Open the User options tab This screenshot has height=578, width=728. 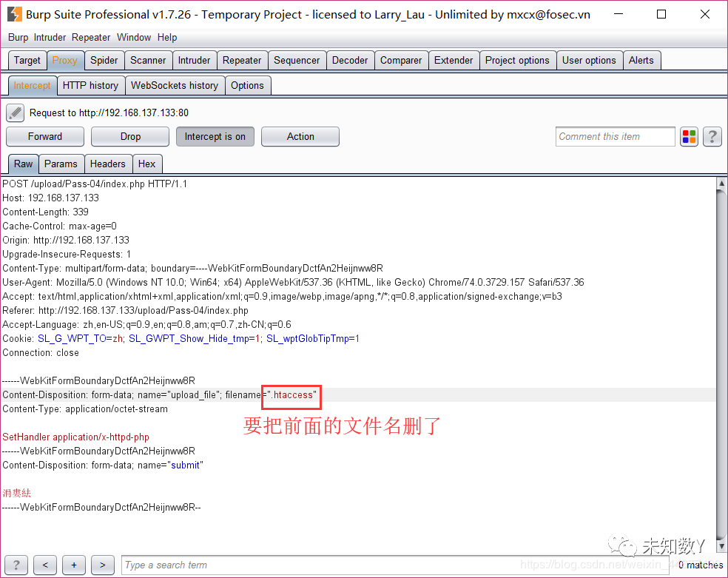click(589, 61)
